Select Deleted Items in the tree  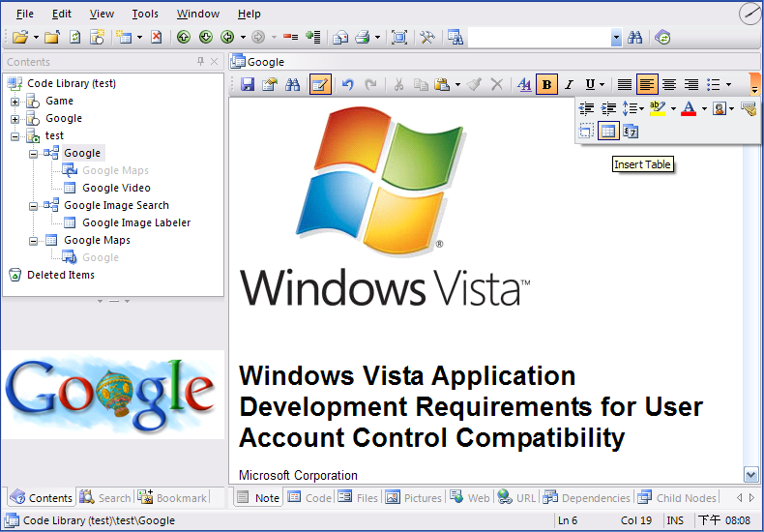(60, 275)
